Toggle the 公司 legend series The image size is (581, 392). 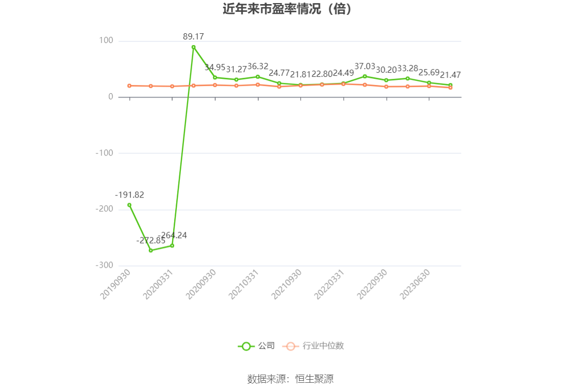[x=256, y=346]
